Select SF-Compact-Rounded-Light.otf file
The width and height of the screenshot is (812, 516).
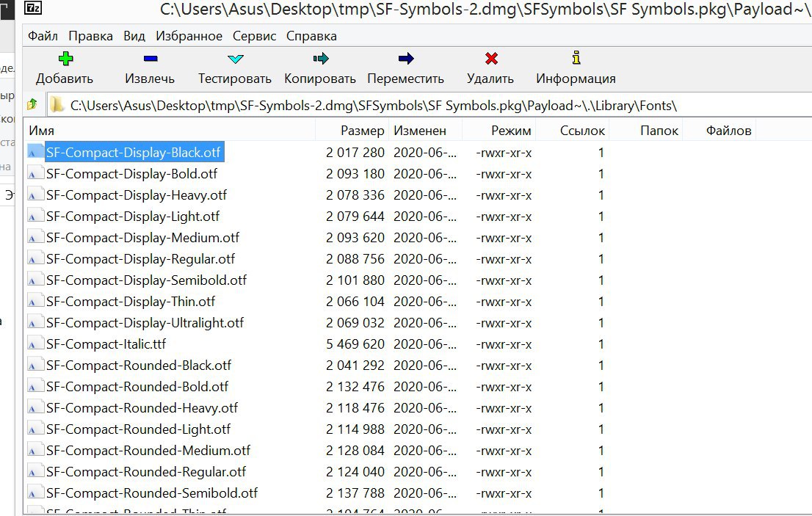coord(138,429)
